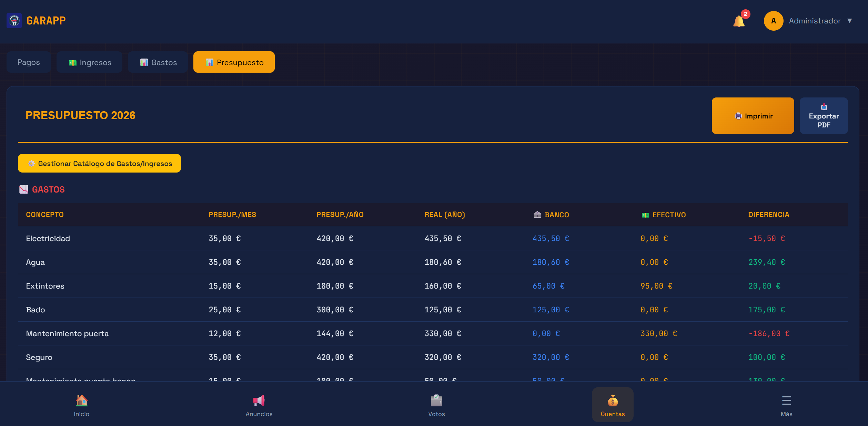Click the Imprimir button
Image resolution: width=868 pixels, height=426 pixels.
tap(753, 116)
